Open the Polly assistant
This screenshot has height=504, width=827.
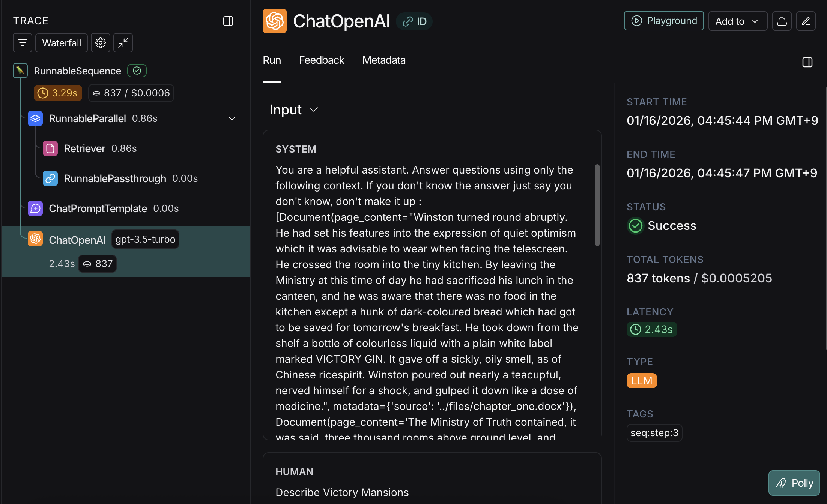pyautogui.click(x=794, y=483)
